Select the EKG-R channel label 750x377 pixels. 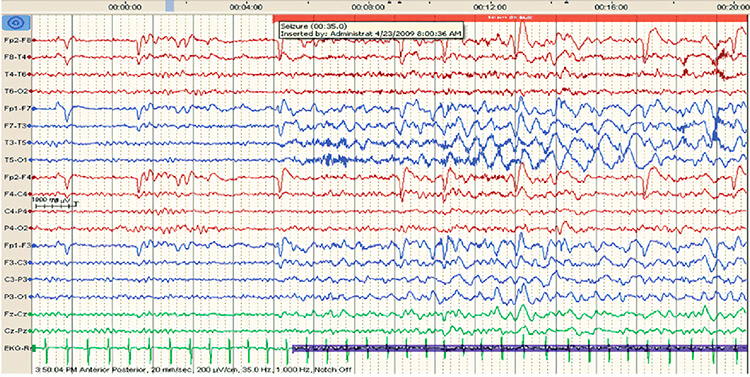(16, 348)
